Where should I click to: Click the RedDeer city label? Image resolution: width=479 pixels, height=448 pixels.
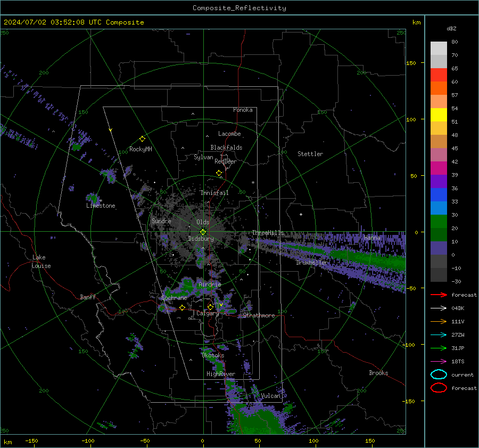(226, 161)
